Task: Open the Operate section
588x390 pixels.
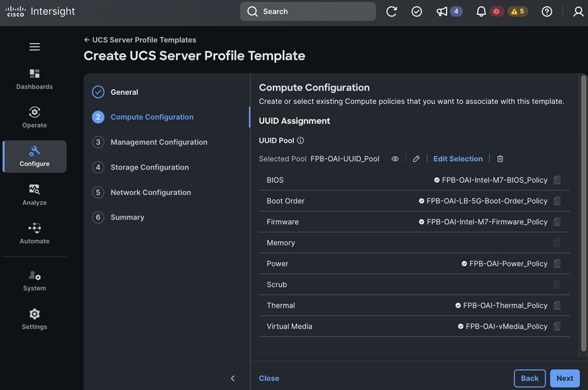Action: (x=35, y=118)
